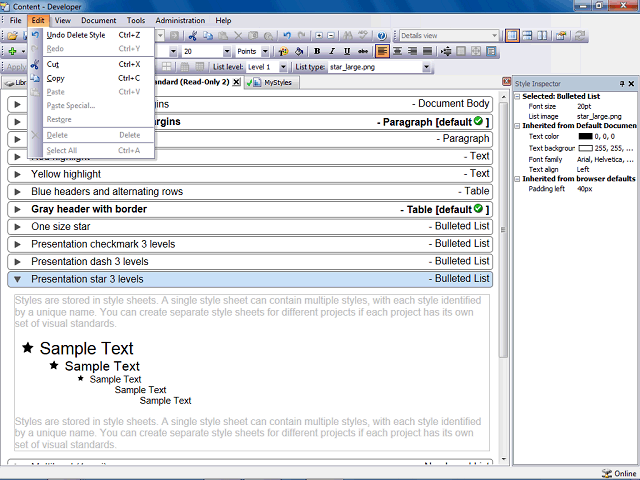
Task: Click the Cut scissors icon in the toolbar
Action: click(193, 36)
